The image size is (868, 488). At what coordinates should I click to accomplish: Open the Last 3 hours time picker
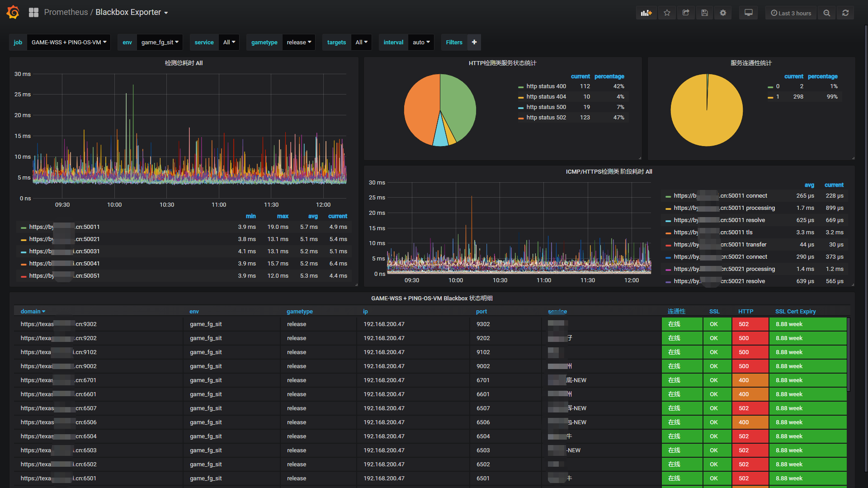791,13
